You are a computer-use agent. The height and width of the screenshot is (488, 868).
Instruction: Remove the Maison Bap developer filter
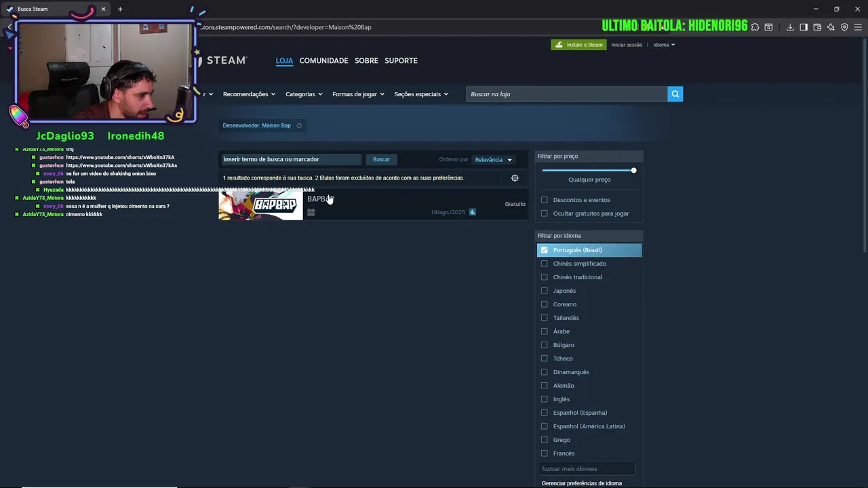[299, 125]
